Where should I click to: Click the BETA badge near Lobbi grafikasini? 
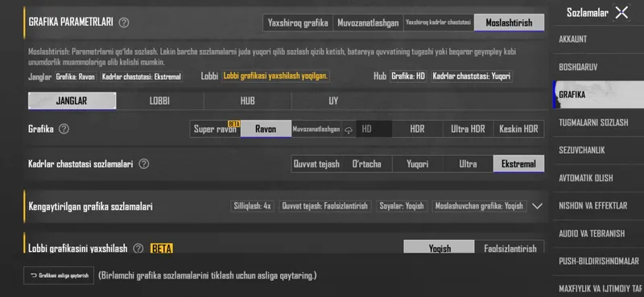(162, 248)
